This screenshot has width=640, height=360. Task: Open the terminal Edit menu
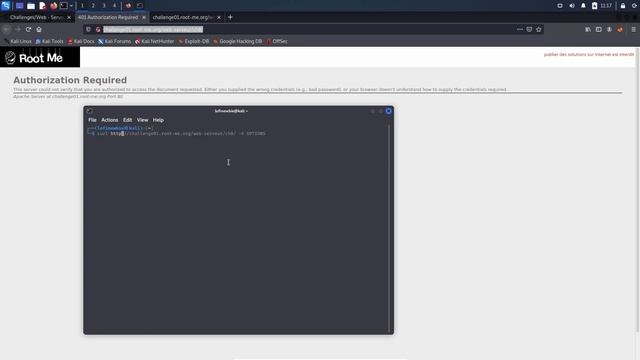coord(127,120)
